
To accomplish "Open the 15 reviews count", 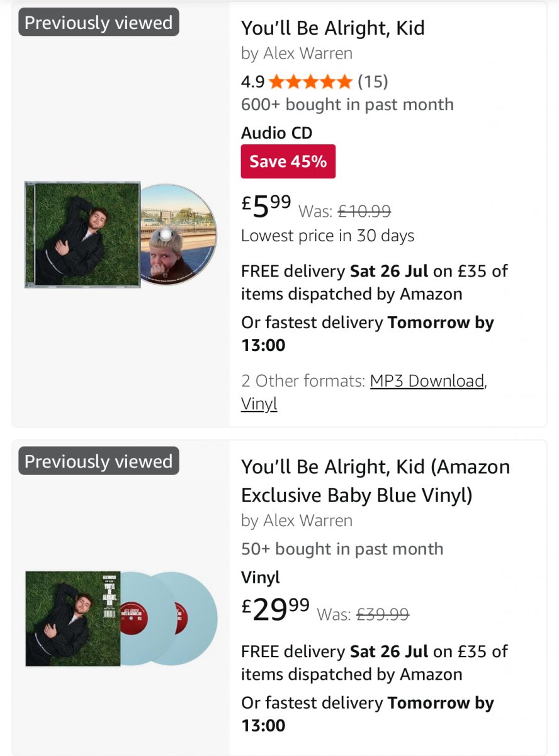I will pos(373,81).
